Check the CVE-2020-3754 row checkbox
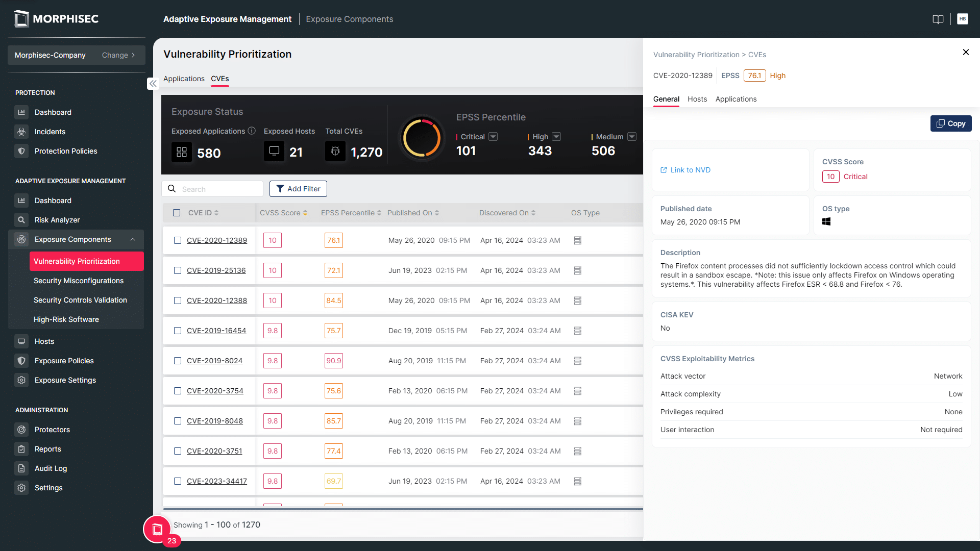980x551 pixels. coord(178,391)
